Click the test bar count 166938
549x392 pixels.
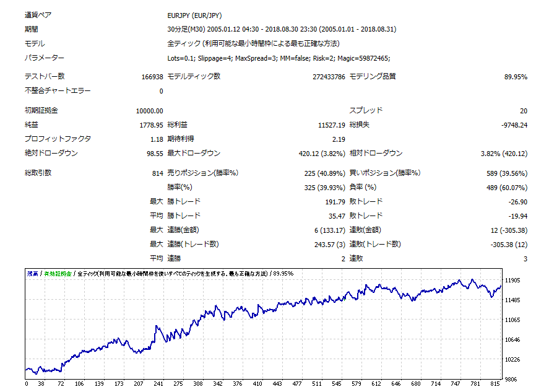click(152, 77)
